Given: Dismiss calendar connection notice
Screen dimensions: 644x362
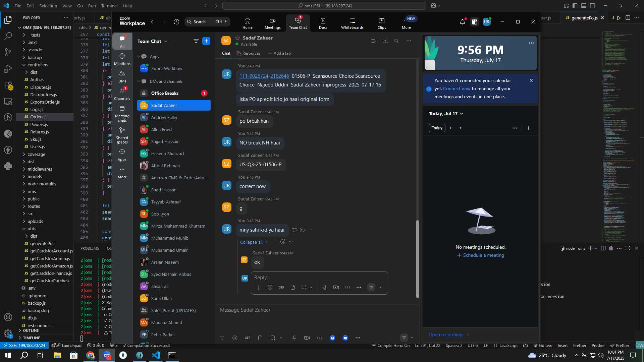Looking at the screenshot, I should point(531,80).
